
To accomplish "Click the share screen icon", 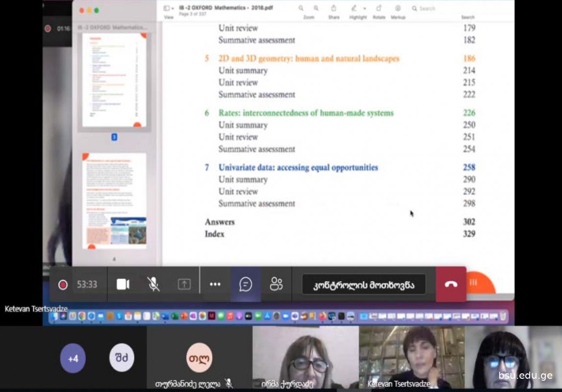I will click(x=184, y=284).
